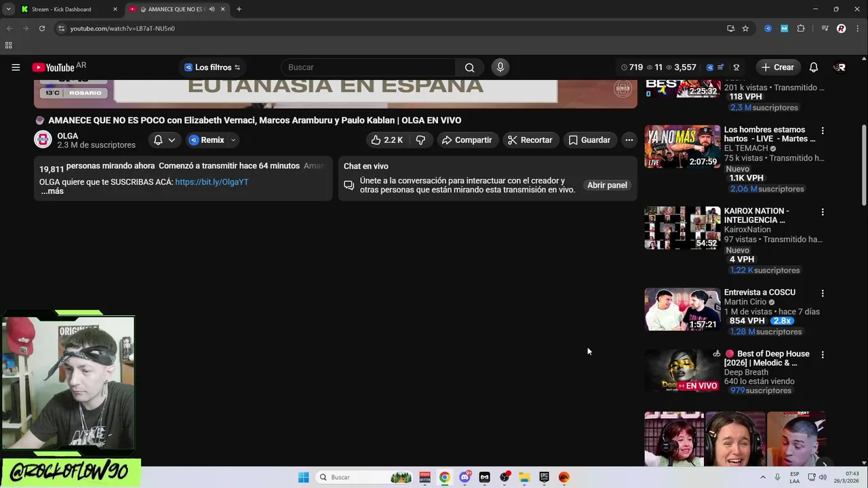Click the Crear button
The width and height of the screenshot is (868, 488).
coord(777,67)
